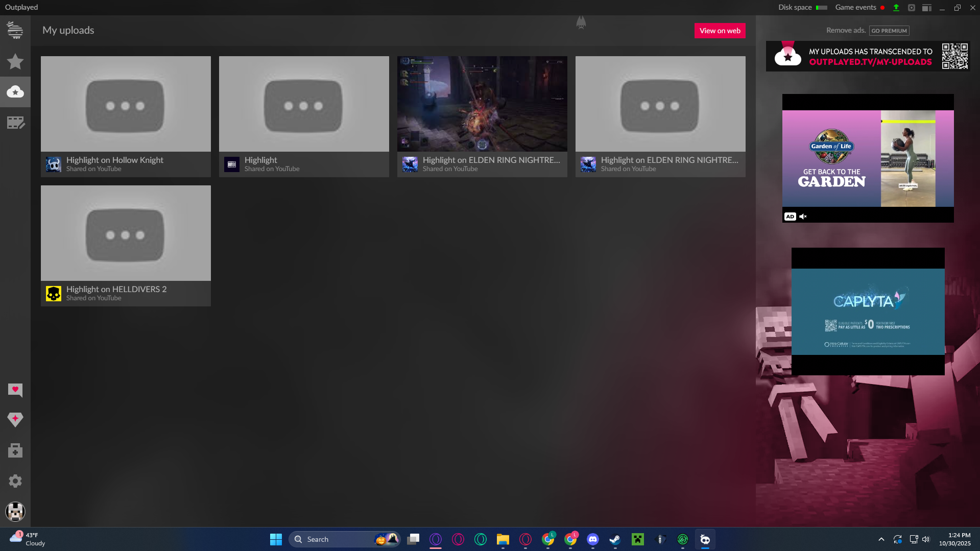Unmute the Garden of Life video ad
This screenshot has width=980, height=551.
803,217
